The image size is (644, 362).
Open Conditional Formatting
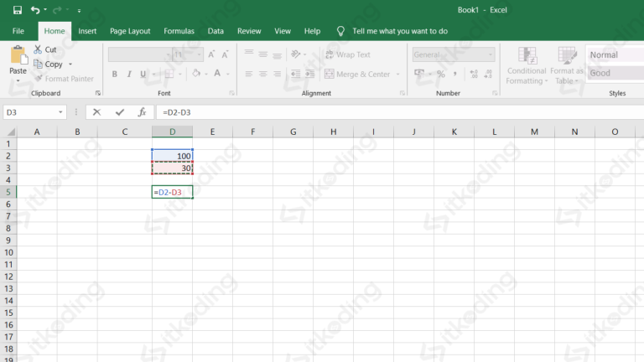point(527,65)
